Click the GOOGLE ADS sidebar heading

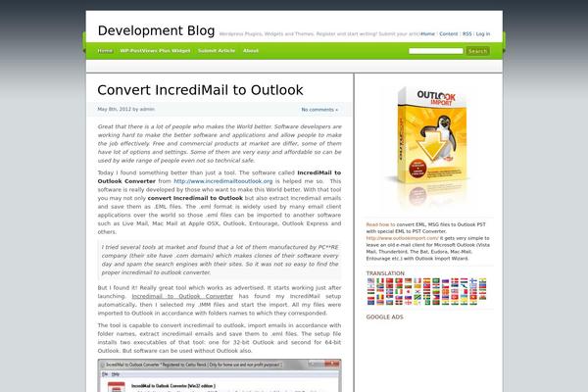coord(385,317)
